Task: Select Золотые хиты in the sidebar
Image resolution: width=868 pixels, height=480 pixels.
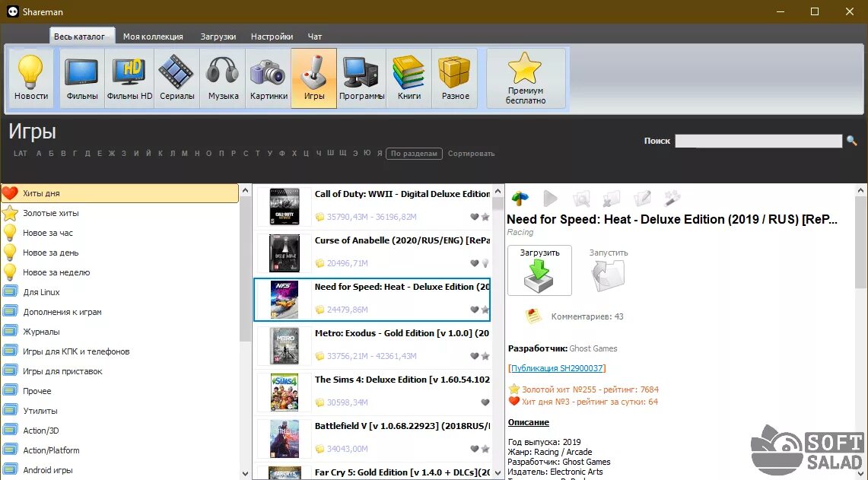Action: tap(119, 213)
